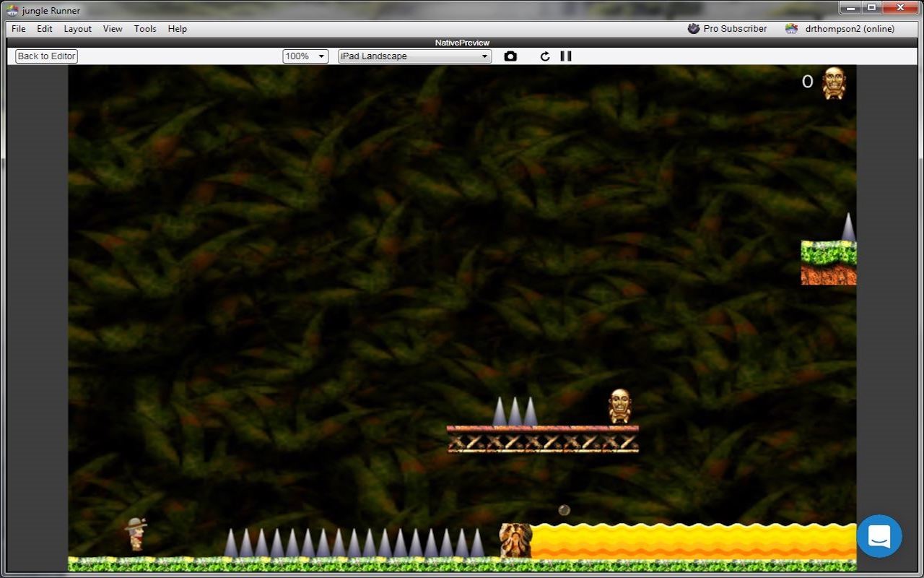
Task: Click the Pro Subscriber badge icon
Action: 694,29
